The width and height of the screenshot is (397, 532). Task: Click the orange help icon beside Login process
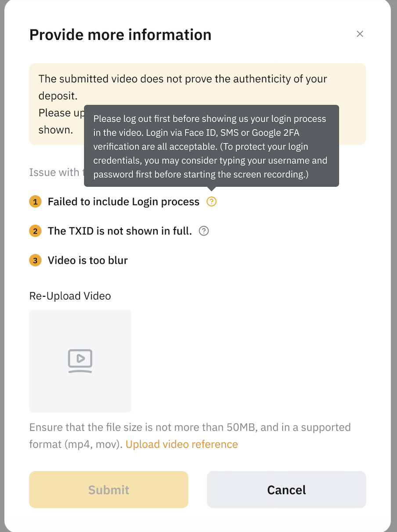pos(212,201)
